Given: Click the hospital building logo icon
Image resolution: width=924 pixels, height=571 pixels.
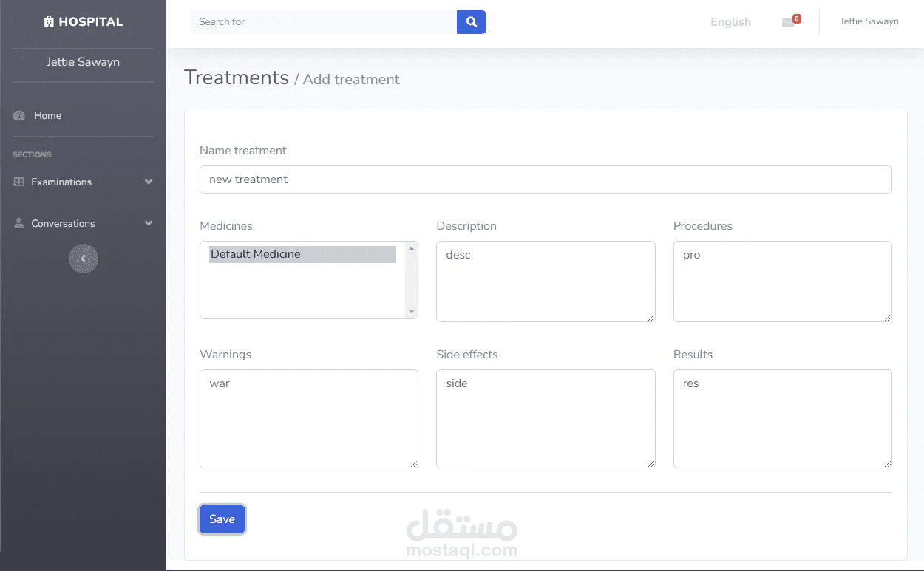Looking at the screenshot, I should coord(49,22).
